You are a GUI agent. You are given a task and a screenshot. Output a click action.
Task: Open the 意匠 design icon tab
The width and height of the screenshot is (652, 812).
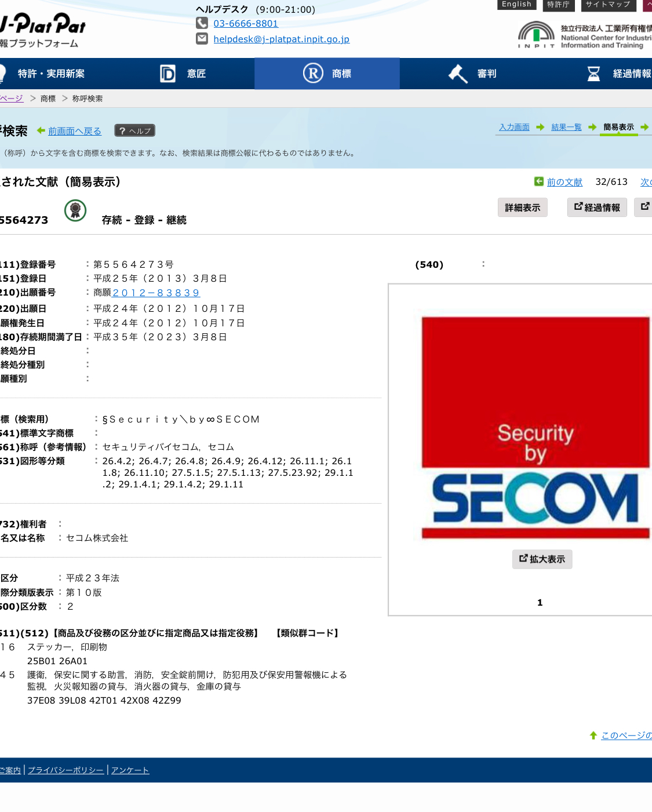tap(167, 74)
